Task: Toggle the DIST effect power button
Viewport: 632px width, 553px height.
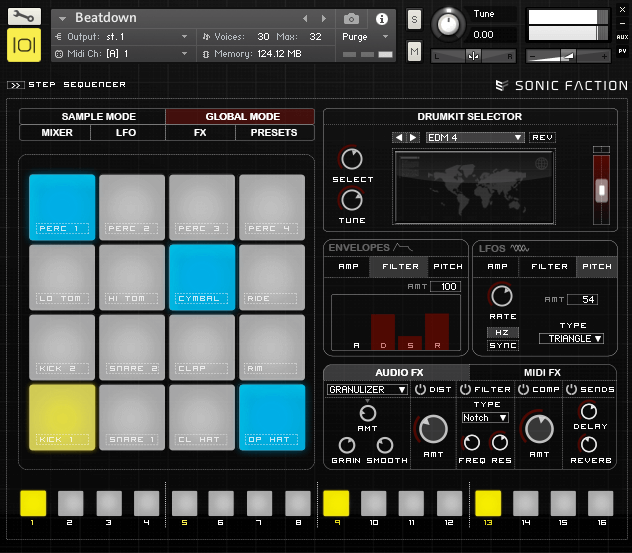Action: coord(420,389)
